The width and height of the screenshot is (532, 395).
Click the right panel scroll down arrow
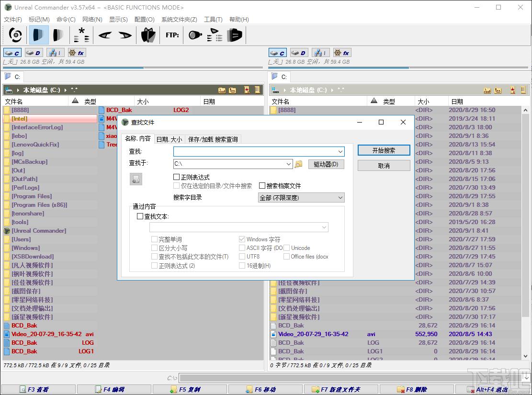(525, 356)
